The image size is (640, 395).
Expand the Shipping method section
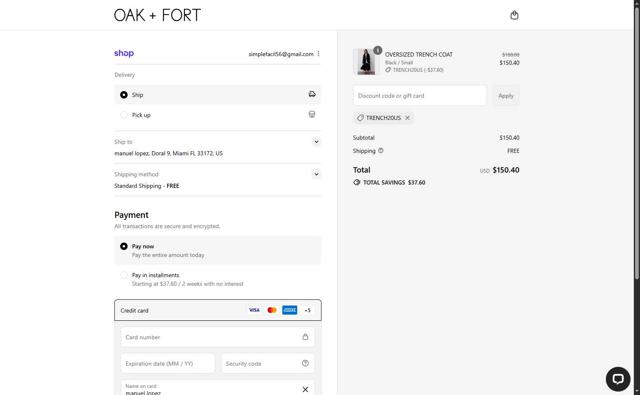tap(316, 174)
